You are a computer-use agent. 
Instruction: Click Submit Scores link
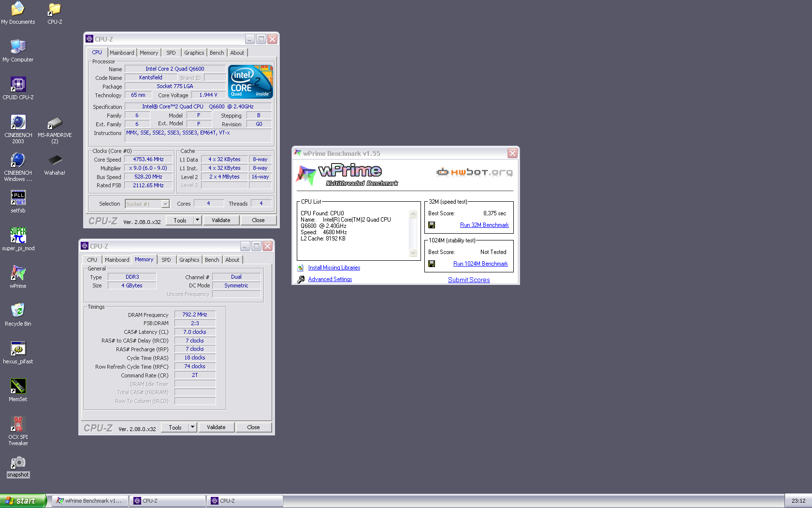469,280
